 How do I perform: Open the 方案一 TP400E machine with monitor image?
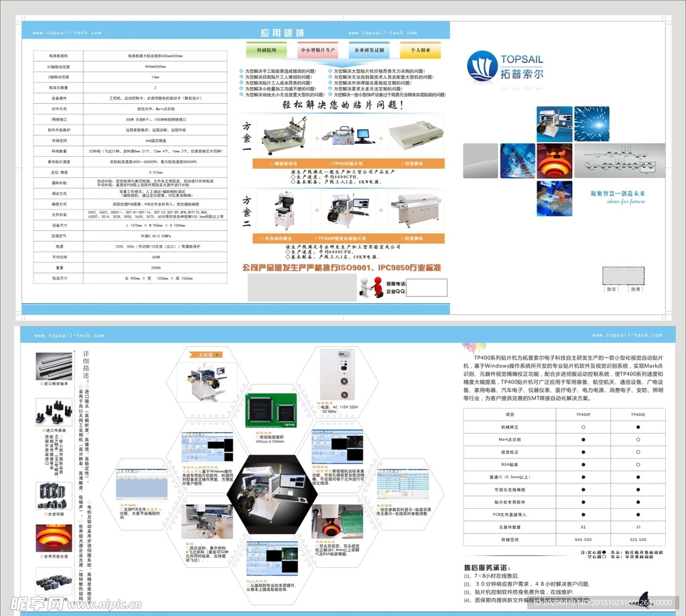pyautogui.click(x=348, y=136)
